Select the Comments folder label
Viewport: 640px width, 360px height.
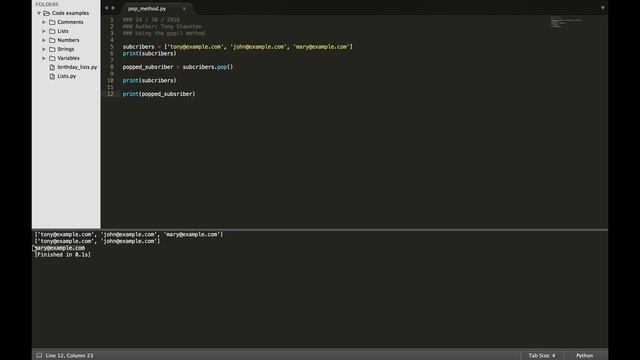tap(70, 22)
